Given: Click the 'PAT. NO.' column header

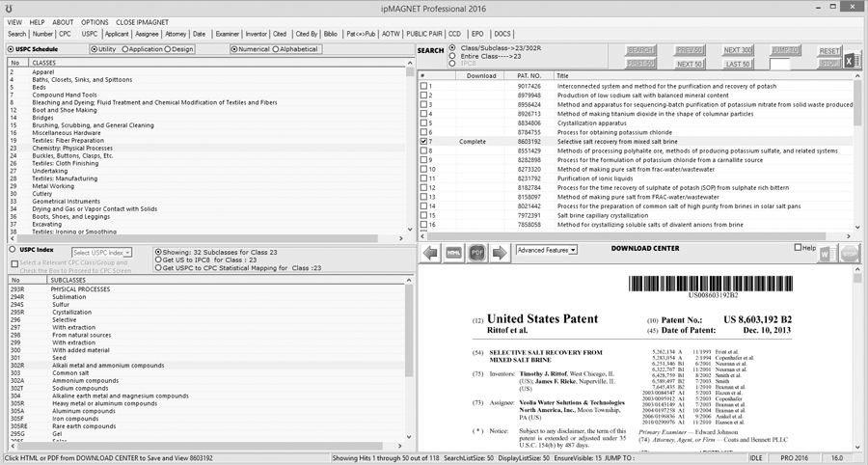Looking at the screenshot, I should coord(529,76).
